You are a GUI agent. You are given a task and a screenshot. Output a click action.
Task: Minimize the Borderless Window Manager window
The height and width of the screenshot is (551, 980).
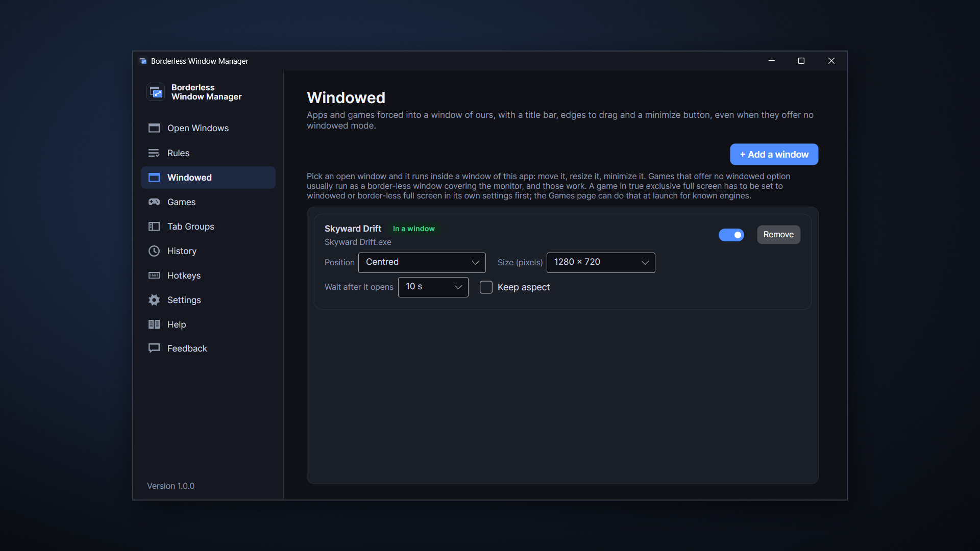tap(772, 61)
